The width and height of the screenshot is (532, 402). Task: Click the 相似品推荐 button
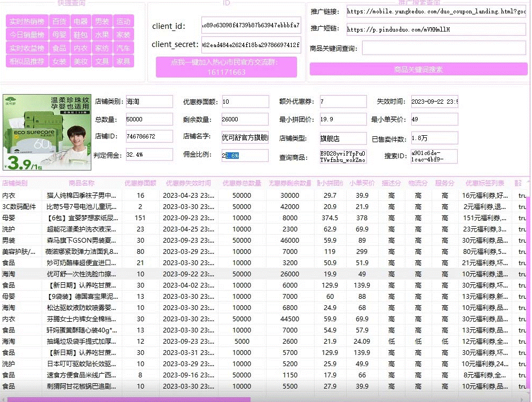click(x=27, y=61)
